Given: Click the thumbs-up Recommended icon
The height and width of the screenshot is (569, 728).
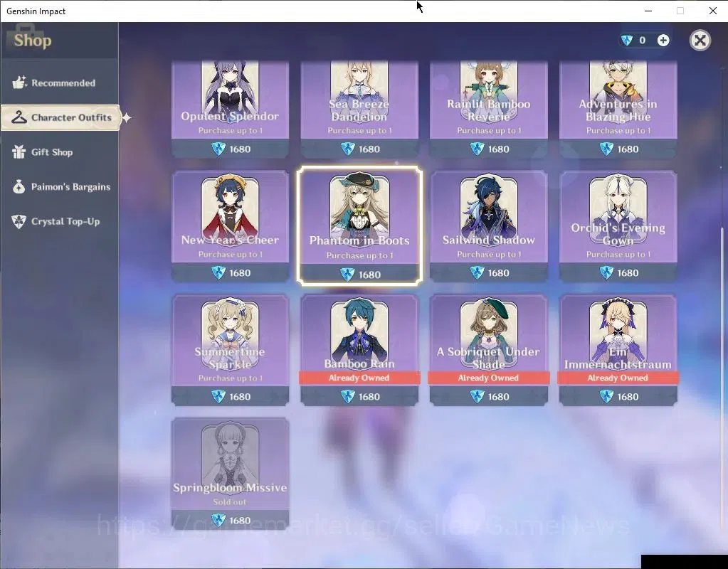Looking at the screenshot, I should (x=19, y=83).
